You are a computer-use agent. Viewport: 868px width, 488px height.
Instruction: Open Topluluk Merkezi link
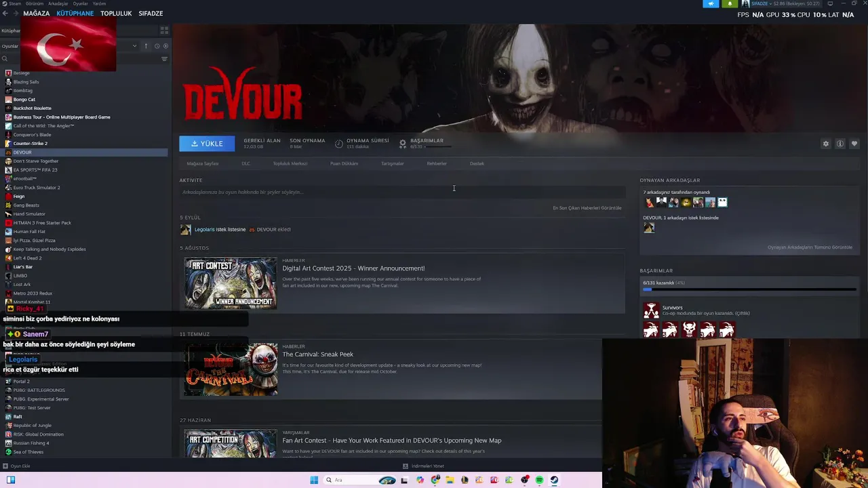[290, 163]
